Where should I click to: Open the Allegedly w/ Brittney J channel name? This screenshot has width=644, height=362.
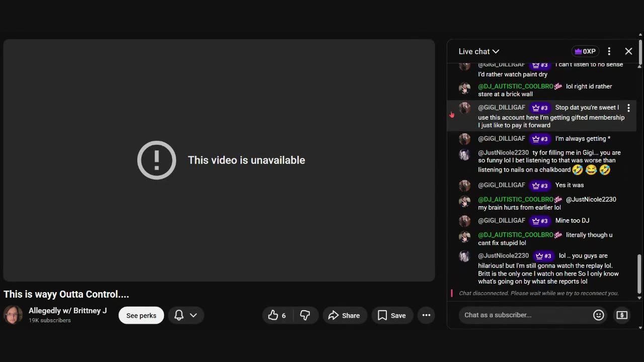(x=68, y=311)
